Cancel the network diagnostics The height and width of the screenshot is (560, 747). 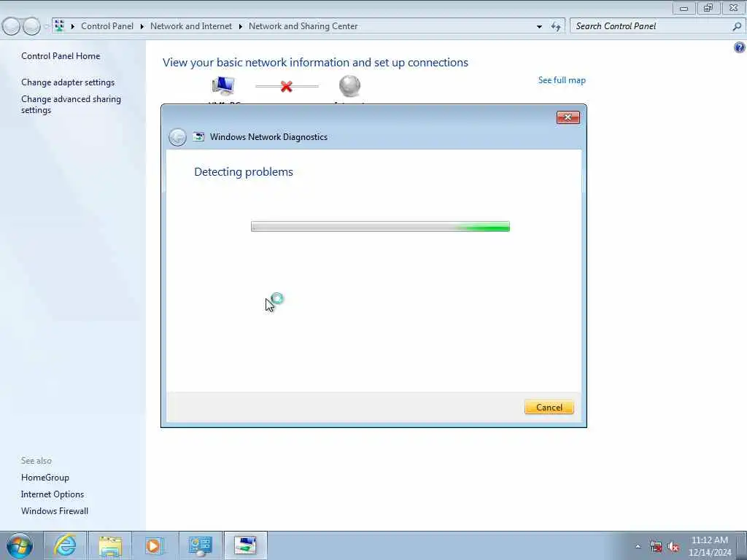pos(549,407)
